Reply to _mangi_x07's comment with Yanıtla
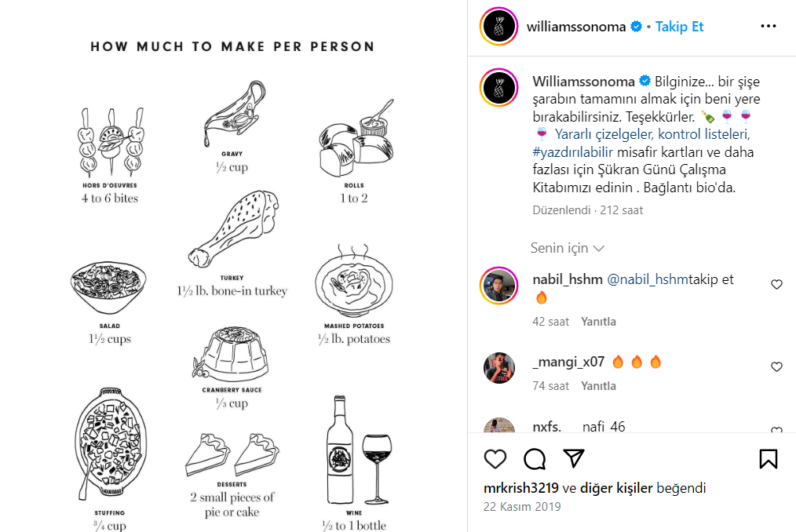Screen dimensions: 796x532 (598, 386)
